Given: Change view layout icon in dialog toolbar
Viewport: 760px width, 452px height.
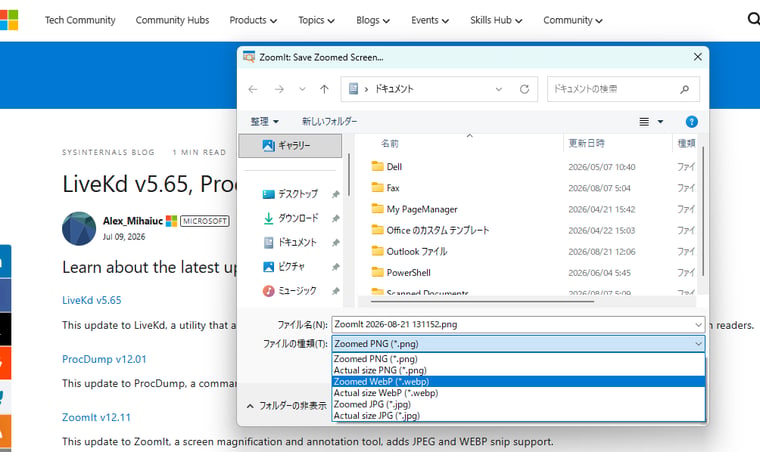Looking at the screenshot, I should pos(644,122).
